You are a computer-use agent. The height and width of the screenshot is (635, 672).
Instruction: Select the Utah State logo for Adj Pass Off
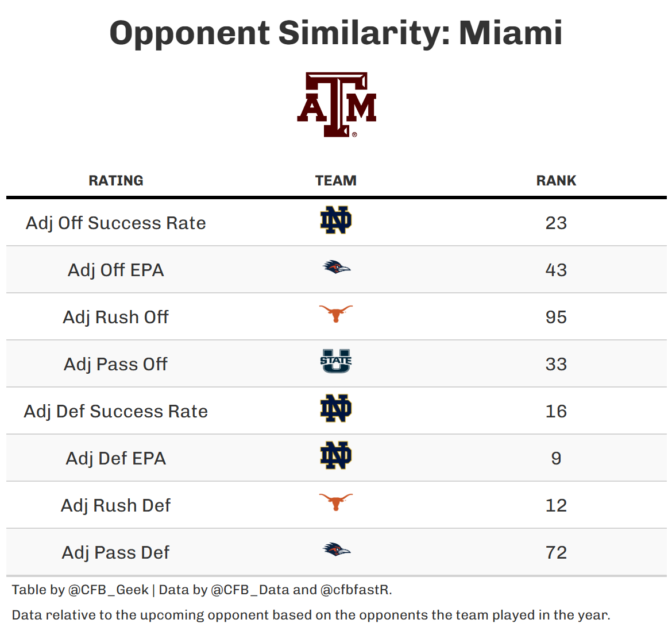pos(336,362)
